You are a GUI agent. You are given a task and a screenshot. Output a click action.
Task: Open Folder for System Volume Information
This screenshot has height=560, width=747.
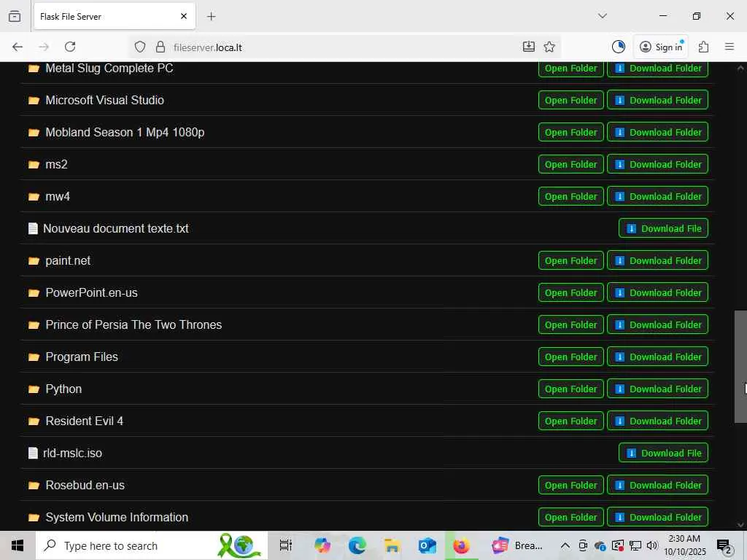point(570,517)
